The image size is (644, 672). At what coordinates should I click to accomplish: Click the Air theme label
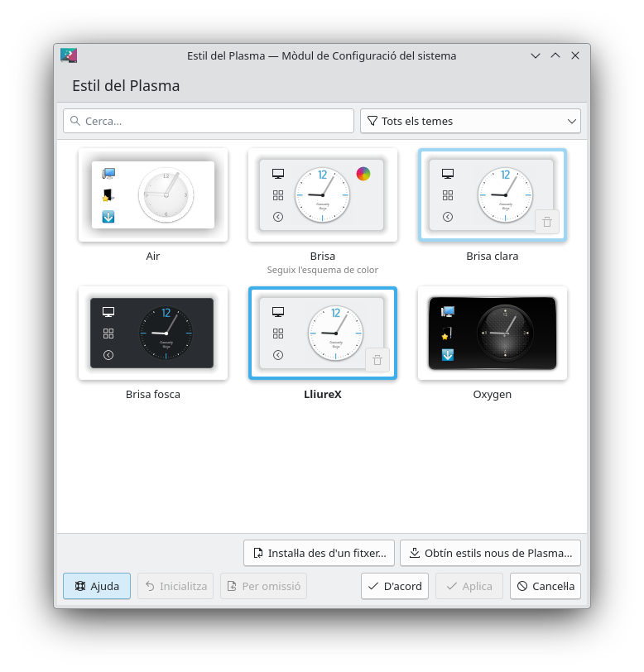(153, 256)
